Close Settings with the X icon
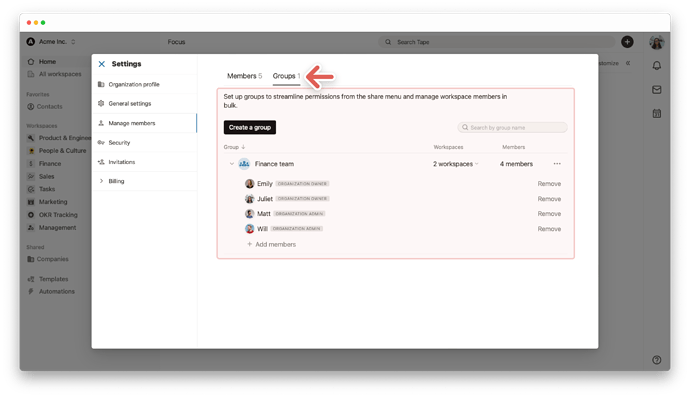Image resolution: width=690 pixels, height=396 pixels. click(102, 64)
